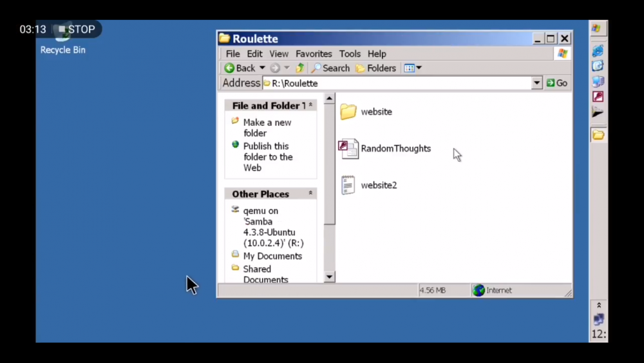The width and height of the screenshot is (644, 363).
Task: Toggle the Folders pane button
Action: [376, 68]
